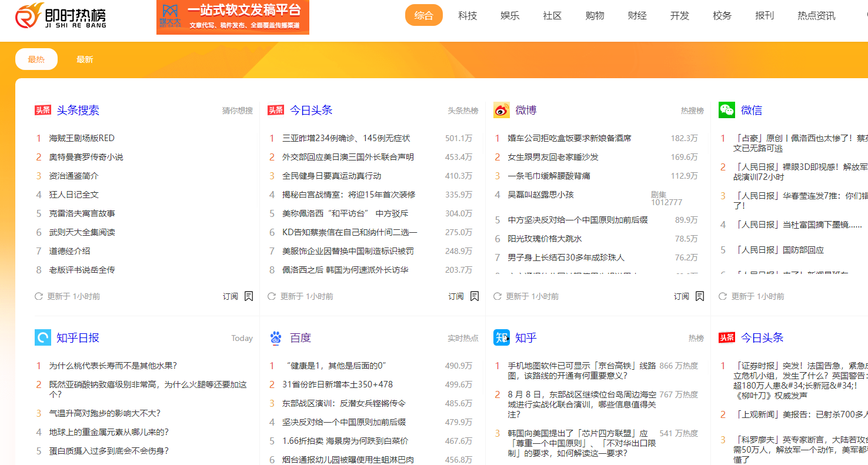Click refresh icon in 微博 card footer

click(x=498, y=296)
